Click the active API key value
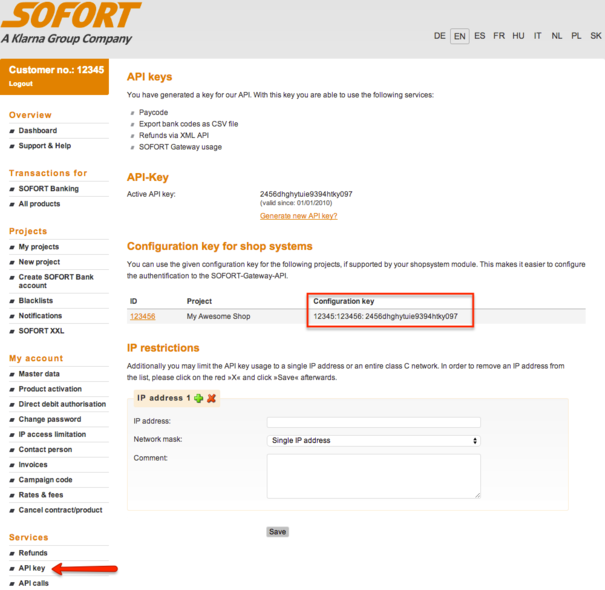 tap(306, 194)
